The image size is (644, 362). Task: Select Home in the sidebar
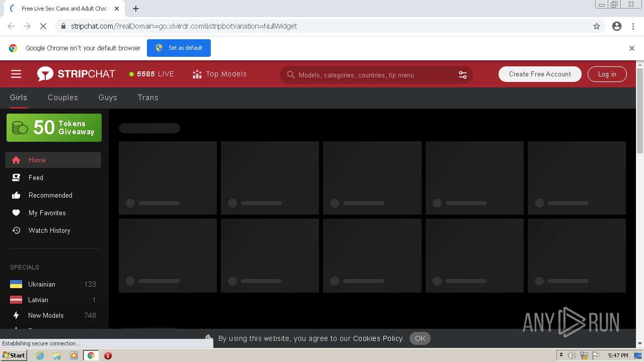click(x=53, y=160)
